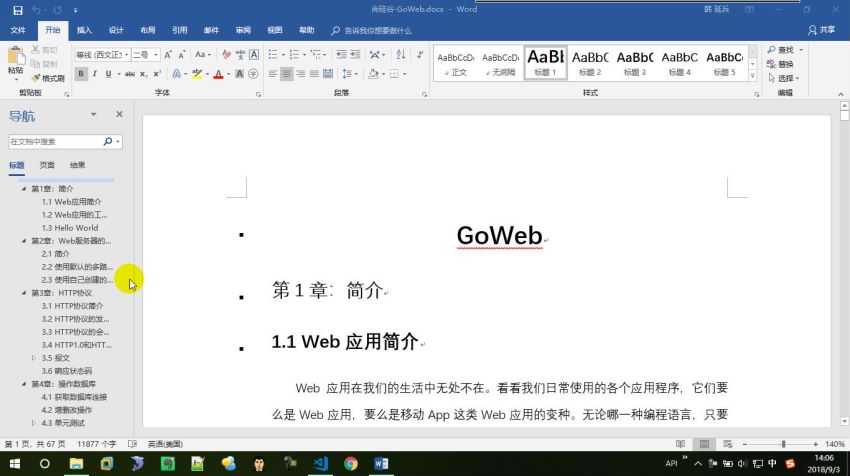850x476 pixels.
Task: Increase font size with grow font icon
Action: (168, 55)
